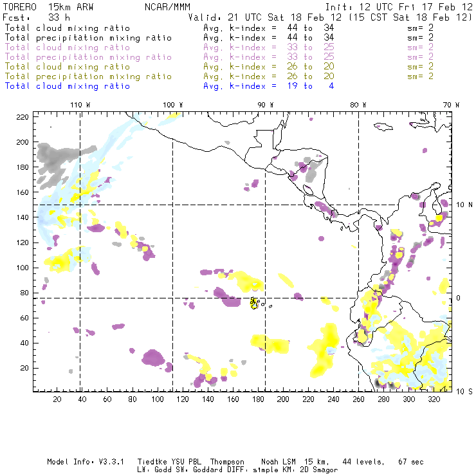476x476 pixels.
Task: Select the olive Total cloud mixing ratio legend
Action: coord(68,67)
